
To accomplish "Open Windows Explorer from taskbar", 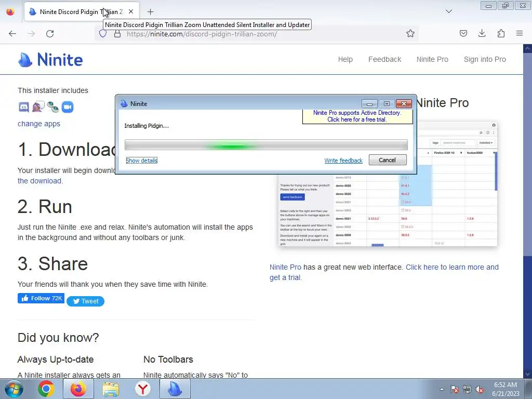I will click(x=111, y=389).
